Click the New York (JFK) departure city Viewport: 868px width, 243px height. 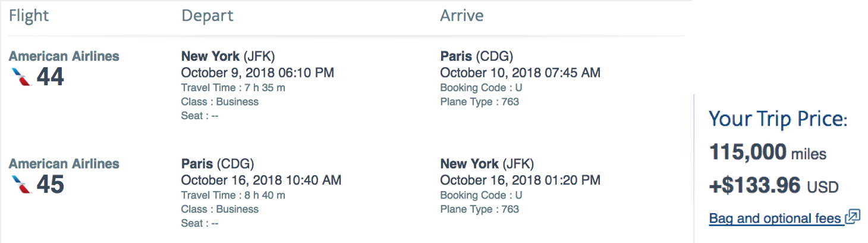pyautogui.click(x=228, y=57)
